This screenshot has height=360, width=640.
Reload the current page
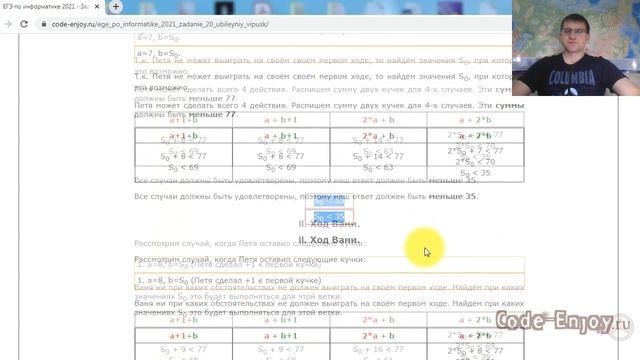pyautogui.click(x=24, y=24)
